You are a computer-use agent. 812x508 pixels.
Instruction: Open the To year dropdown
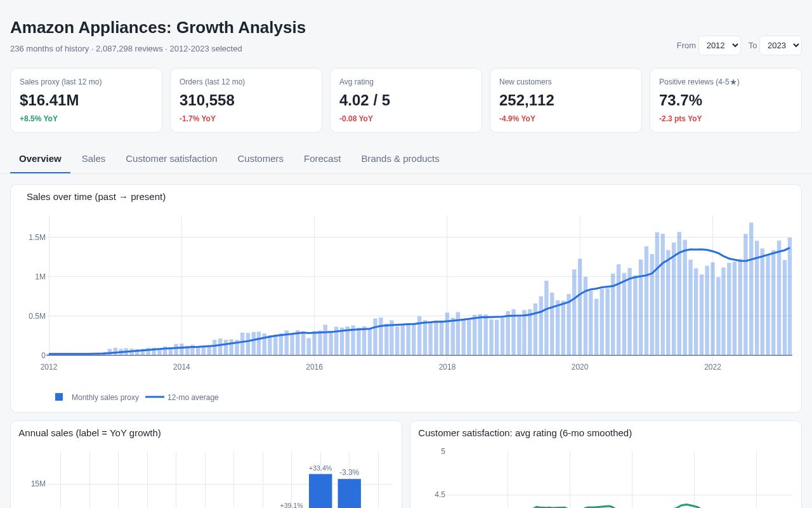[x=780, y=45]
